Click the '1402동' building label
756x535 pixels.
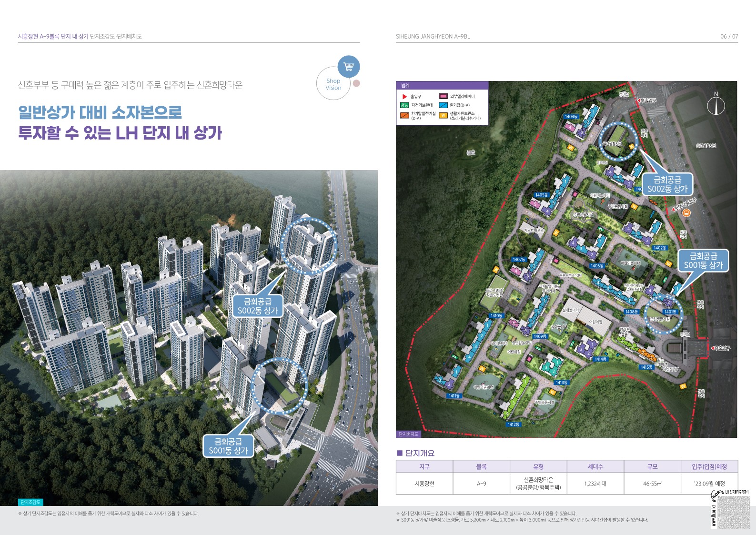point(660,248)
